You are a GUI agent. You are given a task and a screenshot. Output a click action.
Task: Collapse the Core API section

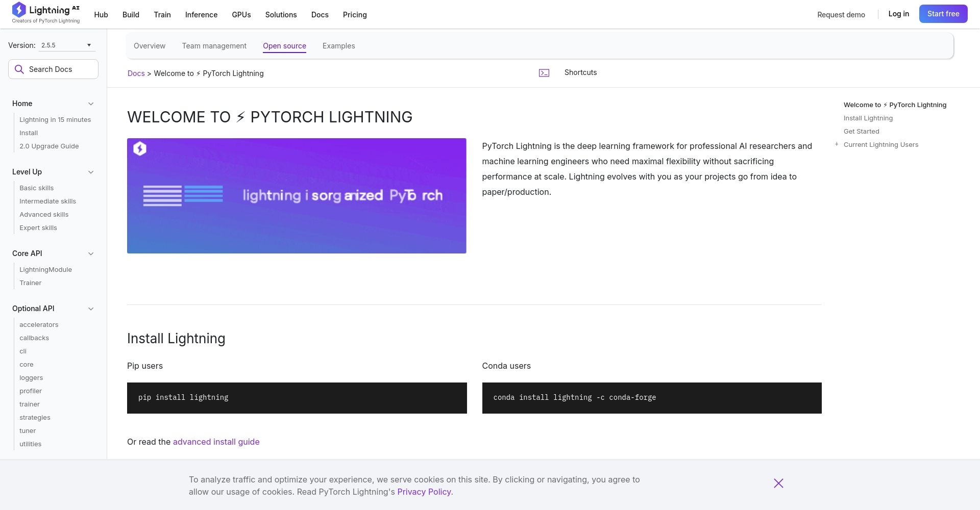click(x=91, y=253)
